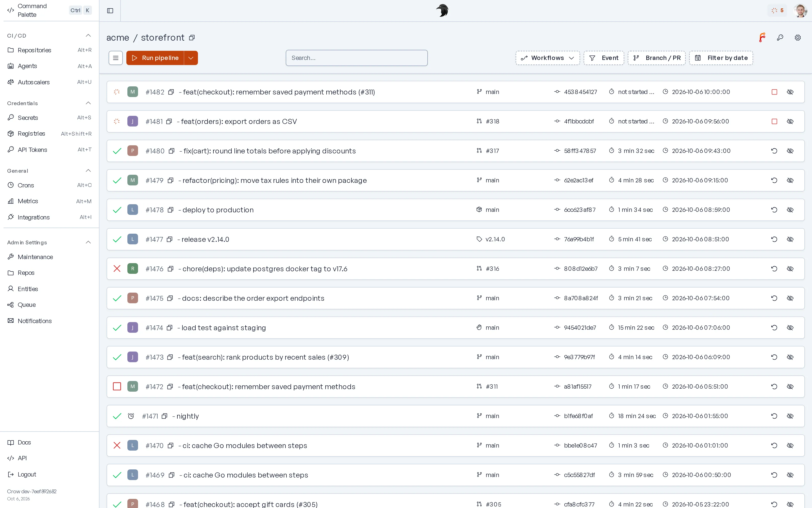Collapse the CI/CD sidebar section

(x=88, y=36)
